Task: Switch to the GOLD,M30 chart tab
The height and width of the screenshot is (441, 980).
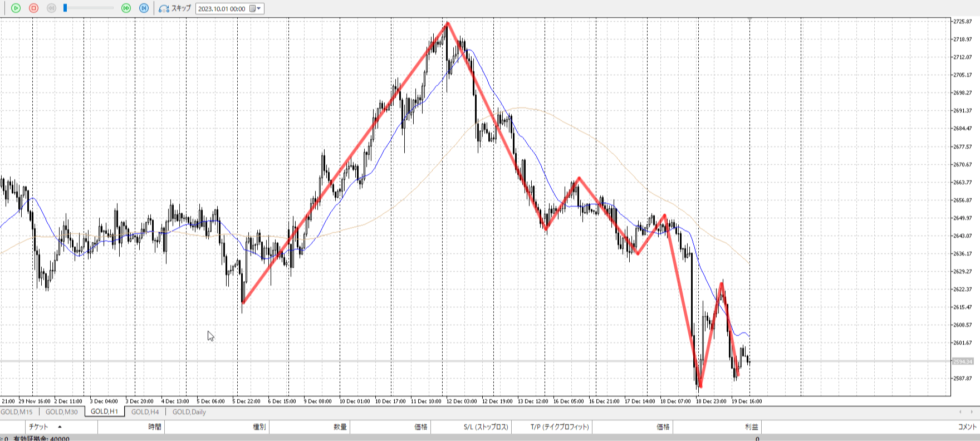Action: point(61,412)
